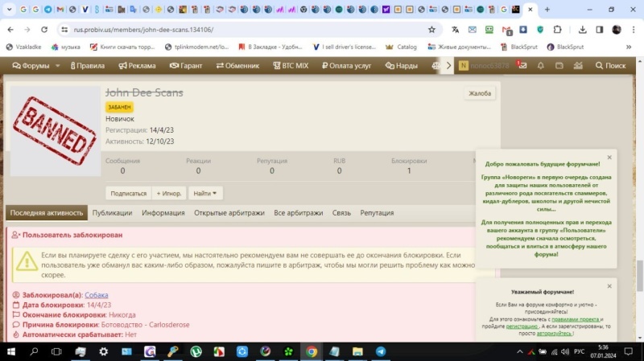644x361 pixels.
Task: Open the forum messages envelope icon
Action: click(522, 65)
